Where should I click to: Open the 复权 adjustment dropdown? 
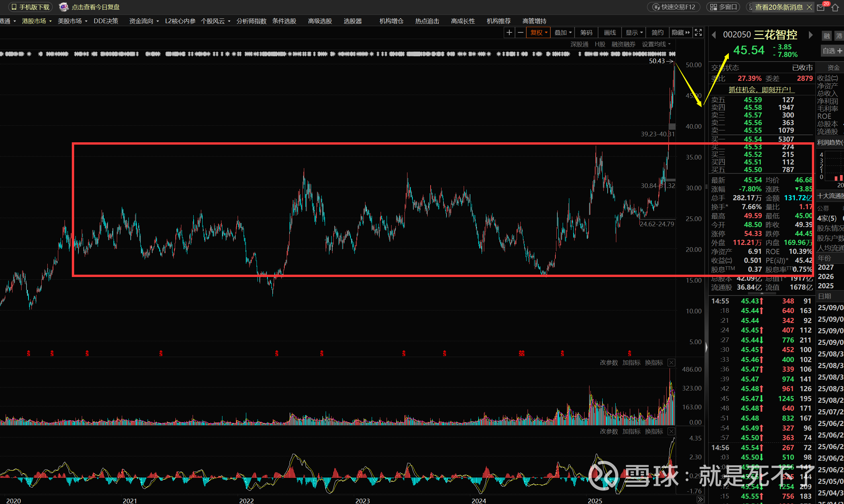click(x=539, y=33)
